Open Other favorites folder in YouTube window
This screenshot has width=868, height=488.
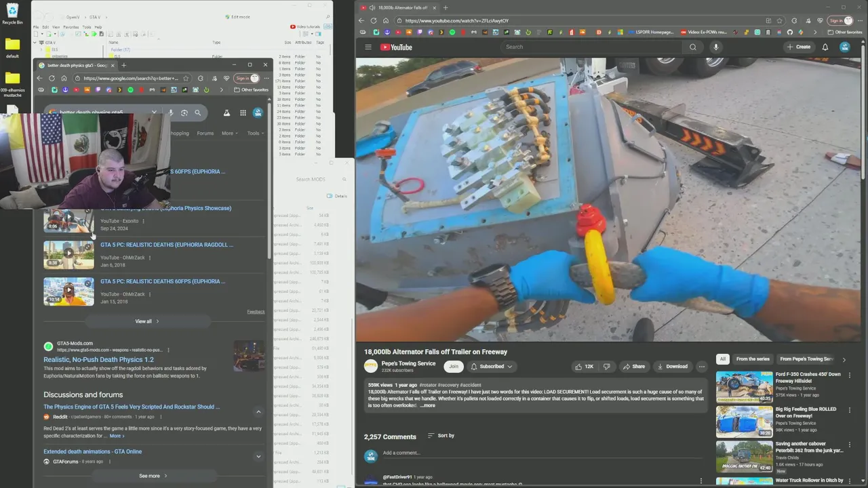point(845,32)
